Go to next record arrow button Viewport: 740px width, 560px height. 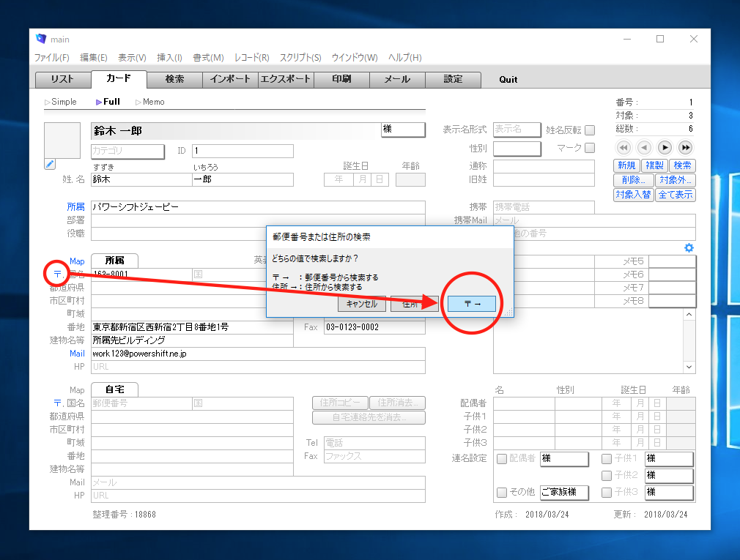coord(665,148)
